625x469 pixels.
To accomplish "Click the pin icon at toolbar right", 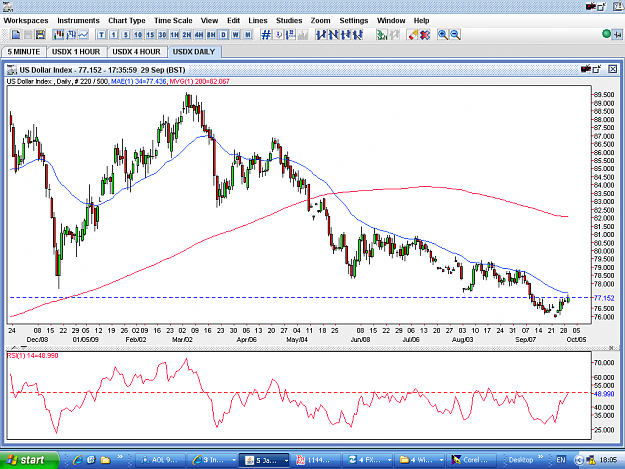I will 617,35.
